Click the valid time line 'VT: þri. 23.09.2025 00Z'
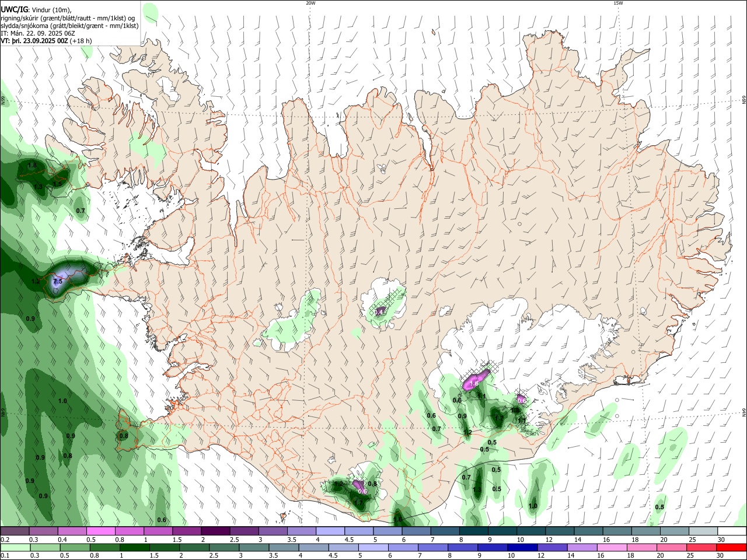 (34, 41)
